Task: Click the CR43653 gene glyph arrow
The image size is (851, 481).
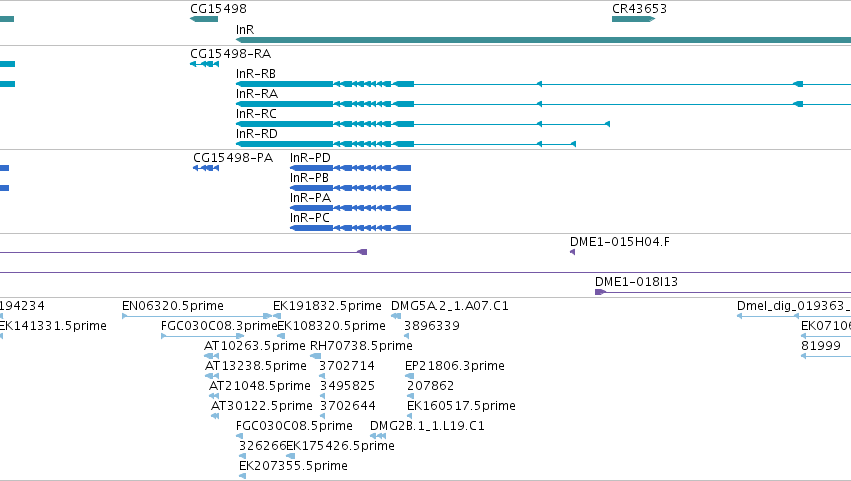Action: [633, 19]
